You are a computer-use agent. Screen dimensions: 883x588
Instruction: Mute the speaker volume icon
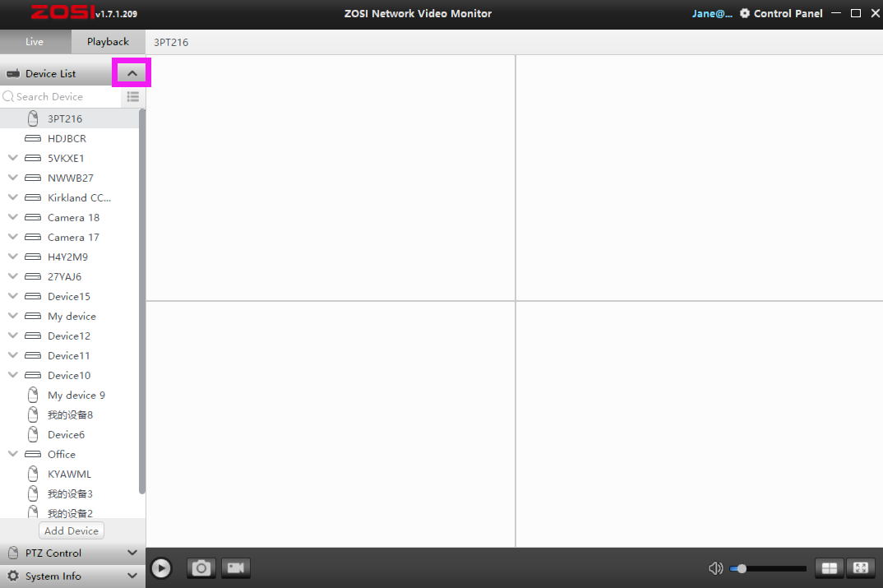[x=716, y=568]
